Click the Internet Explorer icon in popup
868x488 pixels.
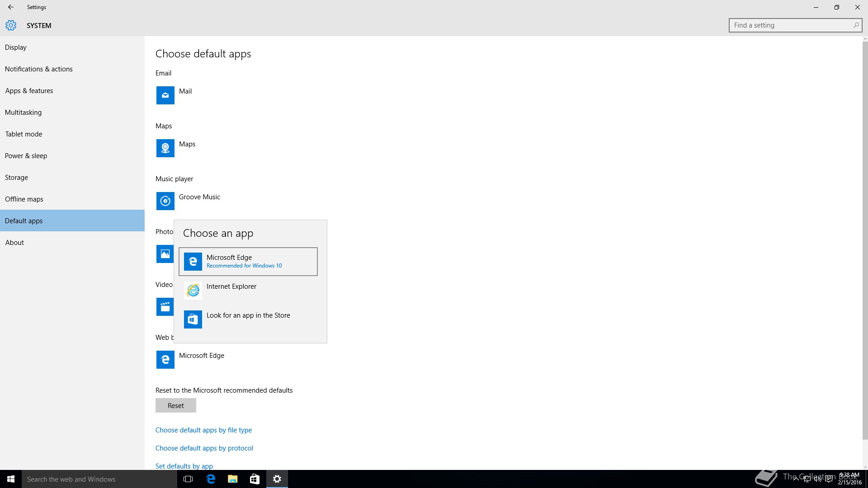coord(193,291)
